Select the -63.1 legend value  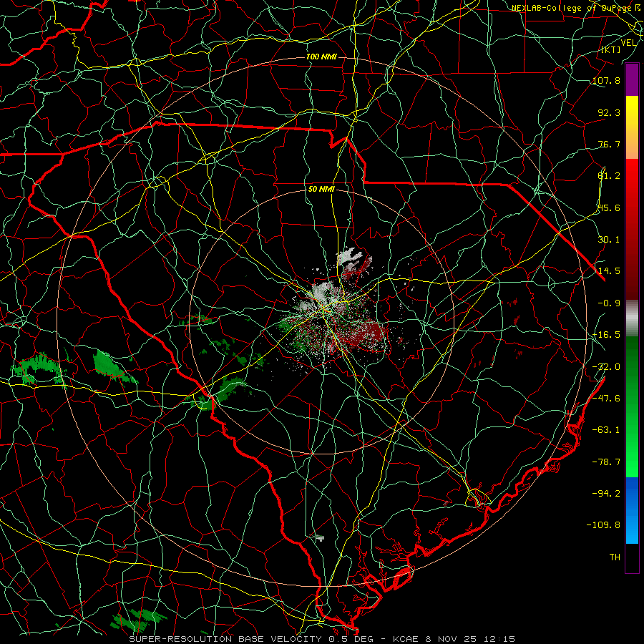click(606, 430)
